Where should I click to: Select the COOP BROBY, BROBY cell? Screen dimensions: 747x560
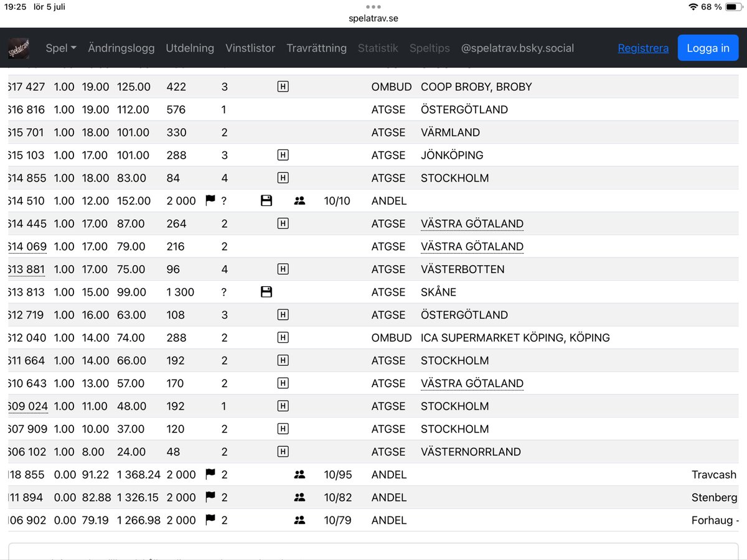[x=476, y=87]
